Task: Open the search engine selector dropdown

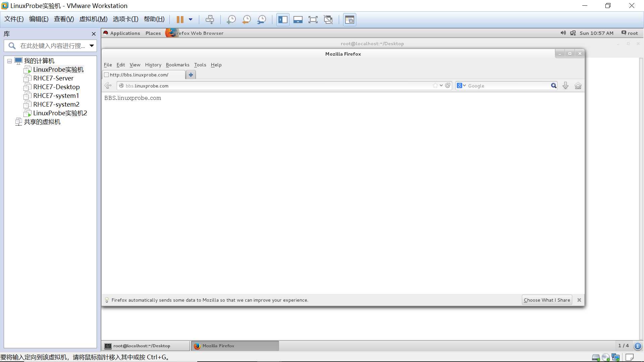Action: (x=462, y=86)
